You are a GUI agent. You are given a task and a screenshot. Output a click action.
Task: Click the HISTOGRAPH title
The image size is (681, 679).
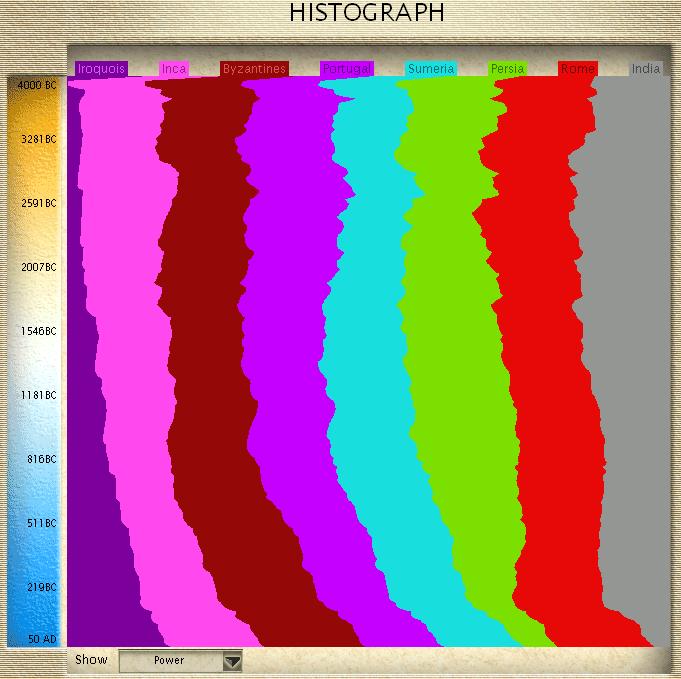coord(367,13)
